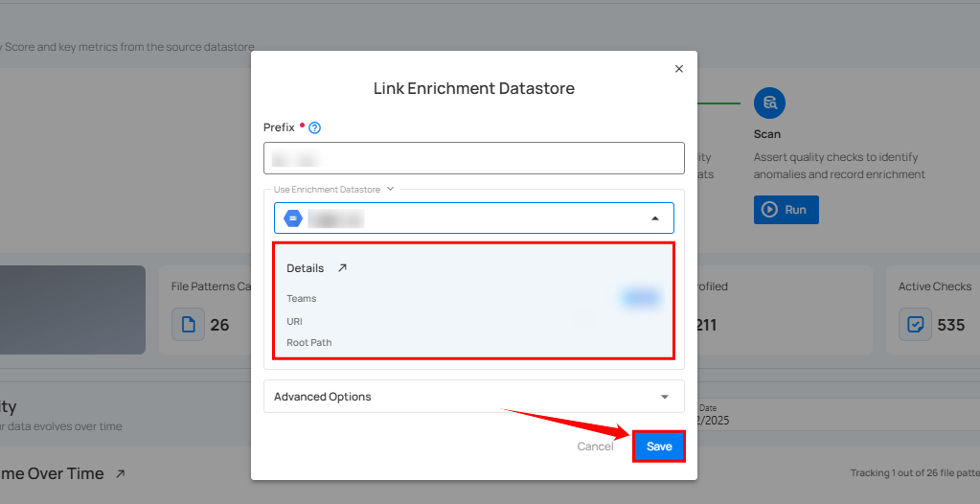Click the Details heading text
The height and width of the screenshot is (504, 980).
[305, 268]
